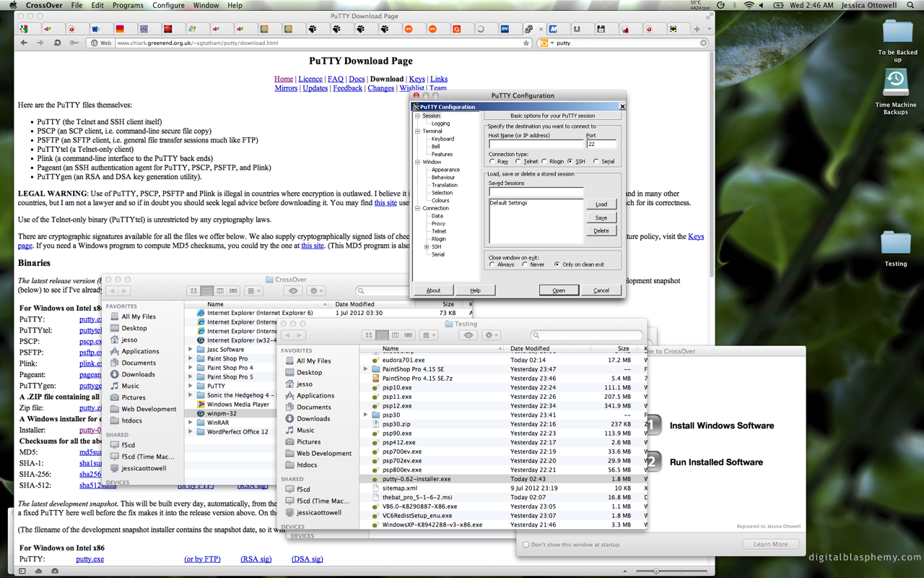Viewport: 924px width, 578px height.
Task: Follow the FAQ link on PuTTY page
Action: pyautogui.click(x=336, y=79)
